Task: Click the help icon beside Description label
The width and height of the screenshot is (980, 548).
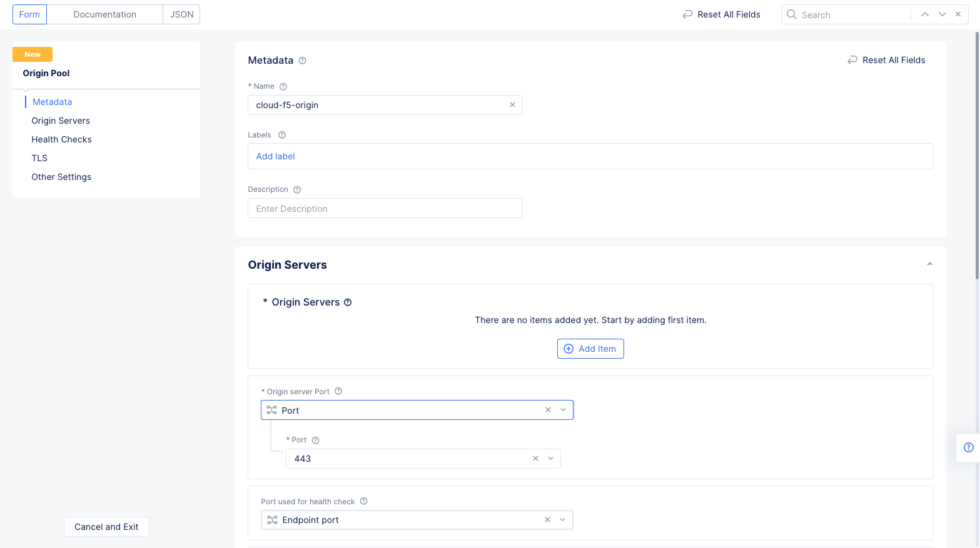Action: 297,190
